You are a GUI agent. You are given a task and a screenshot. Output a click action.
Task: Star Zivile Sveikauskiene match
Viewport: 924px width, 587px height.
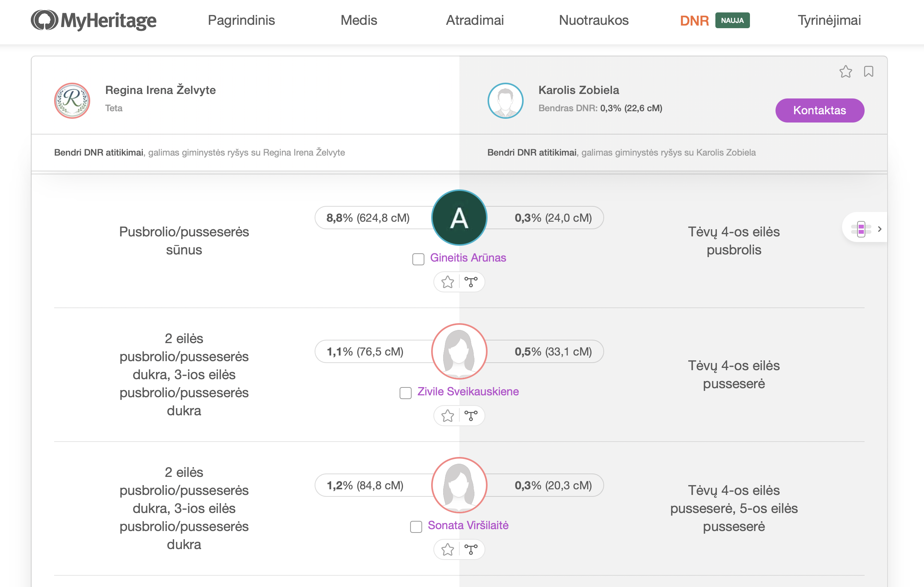[x=447, y=416]
